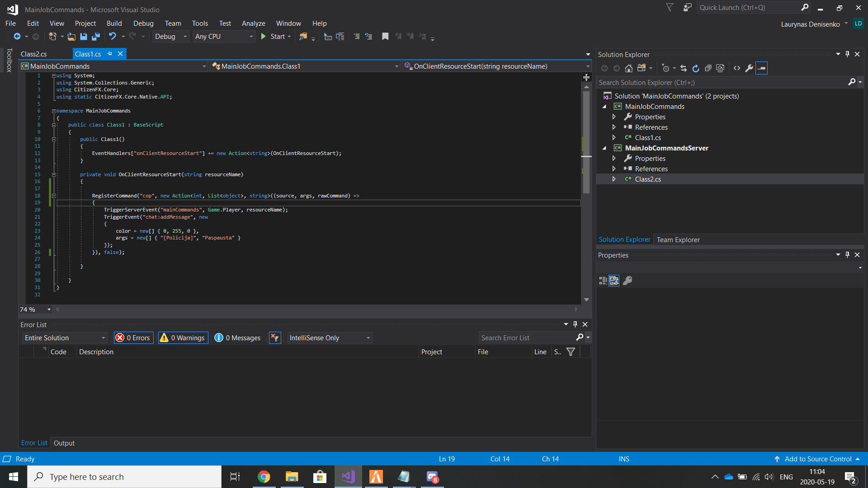This screenshot has width=868, height=488.
Task: Toggle the 0 Warnings filter button
Action: (183, 338)
